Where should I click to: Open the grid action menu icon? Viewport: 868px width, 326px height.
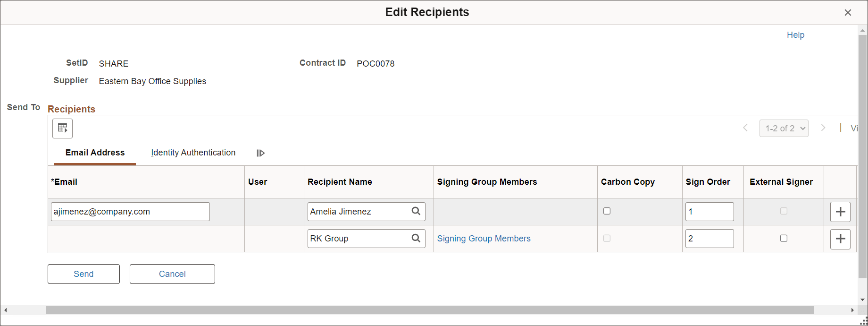[x=62, y=128]
